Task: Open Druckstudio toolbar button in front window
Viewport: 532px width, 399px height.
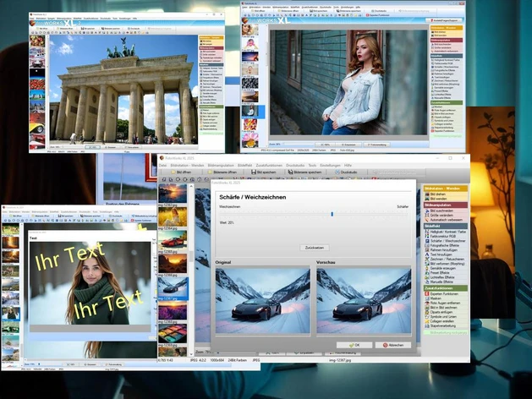Action: click(346, 172)
